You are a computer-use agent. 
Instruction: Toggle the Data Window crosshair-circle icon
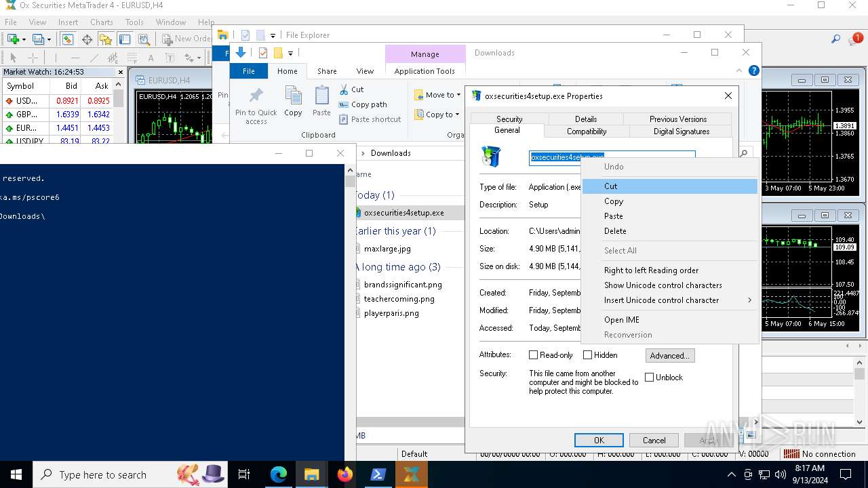[x=87, y=39]
